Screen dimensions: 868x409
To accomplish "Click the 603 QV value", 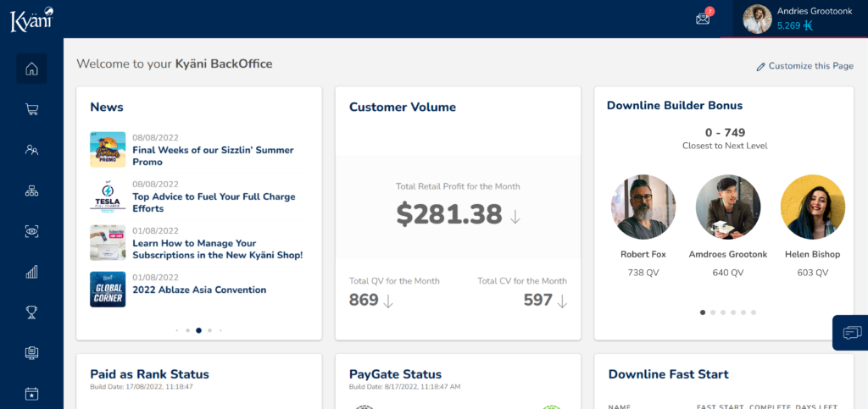I will (x=813, y=273).
